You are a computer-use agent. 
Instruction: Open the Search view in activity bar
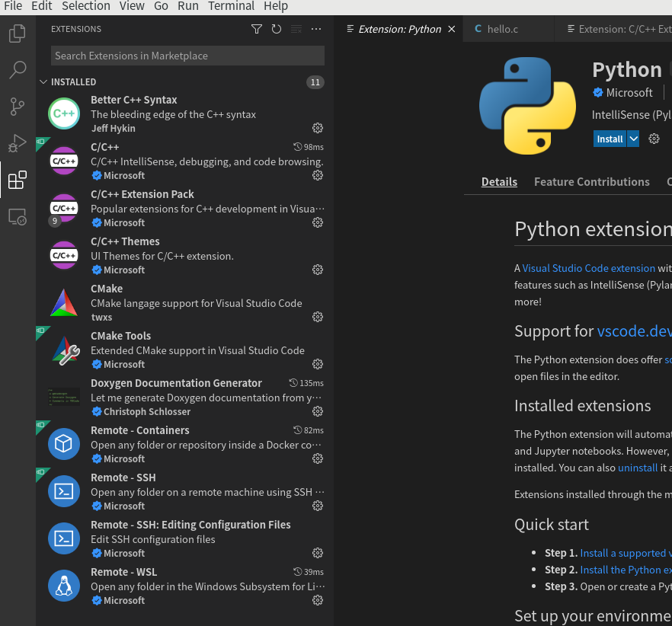click(18, 70)
